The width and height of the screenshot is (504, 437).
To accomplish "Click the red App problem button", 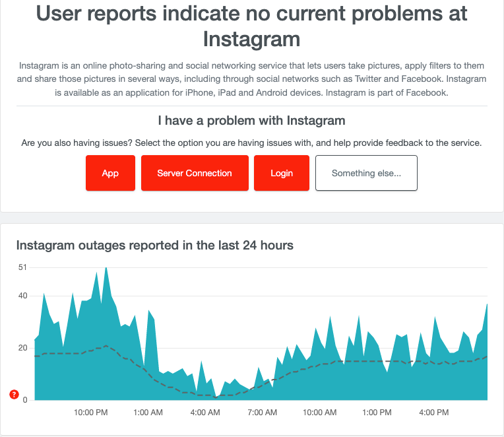I will pos(110,173).
